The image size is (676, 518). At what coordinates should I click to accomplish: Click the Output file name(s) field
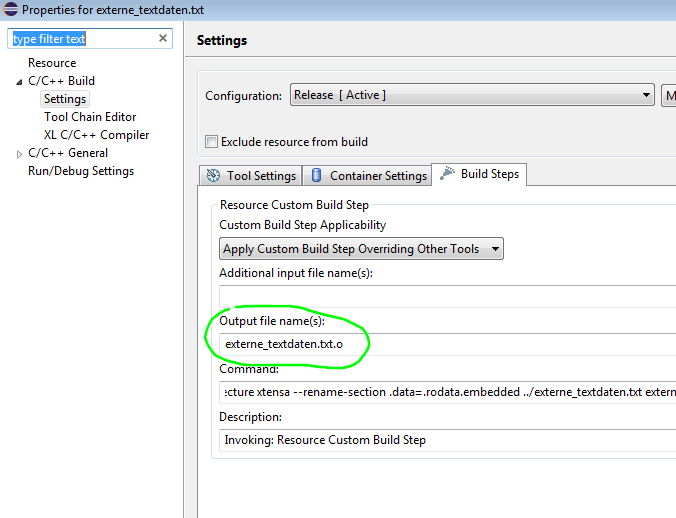tap(448, 344)
